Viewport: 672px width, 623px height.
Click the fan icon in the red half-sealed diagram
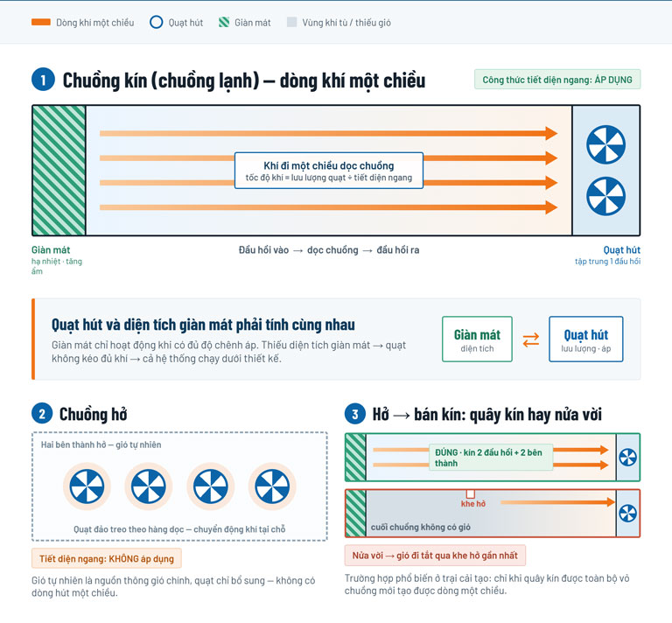(628, 514)
